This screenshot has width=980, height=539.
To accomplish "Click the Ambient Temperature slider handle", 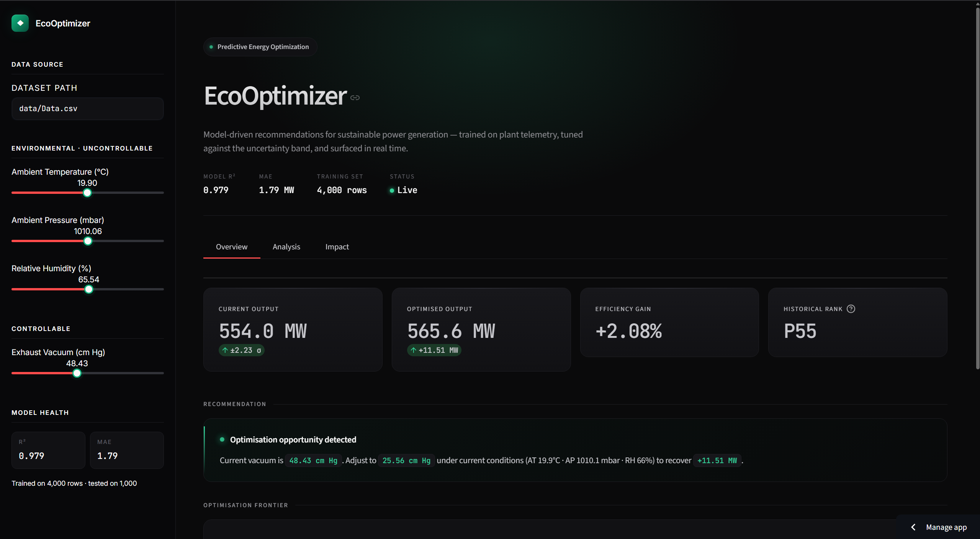I will (x=87, y=193).
